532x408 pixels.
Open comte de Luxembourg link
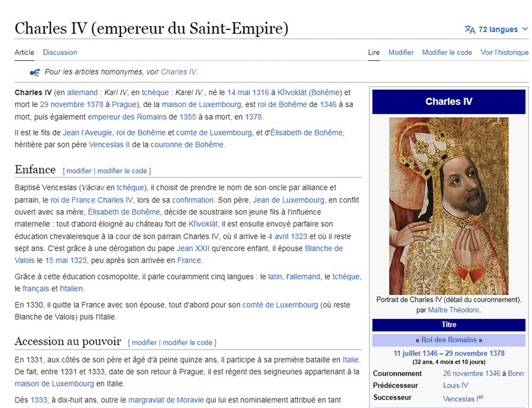(214, 133)
